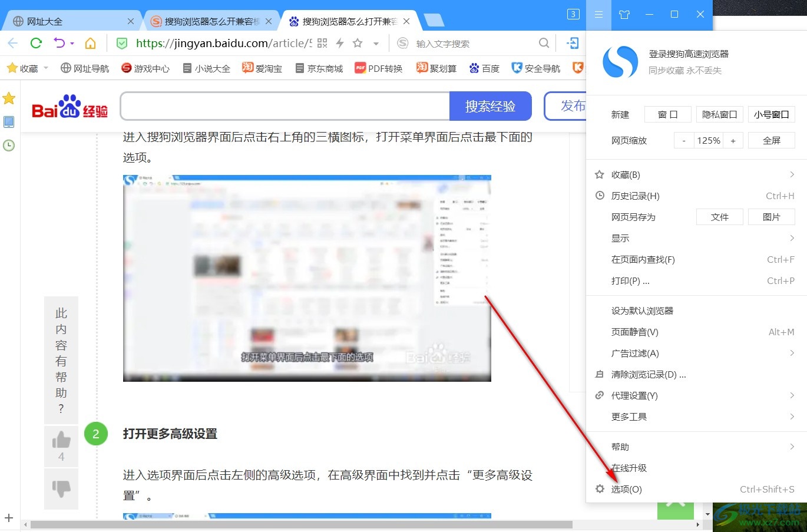The image size is (807, 532).
Task: Toggle 页面静音(V) menu item
Action: tap(696, 332)
